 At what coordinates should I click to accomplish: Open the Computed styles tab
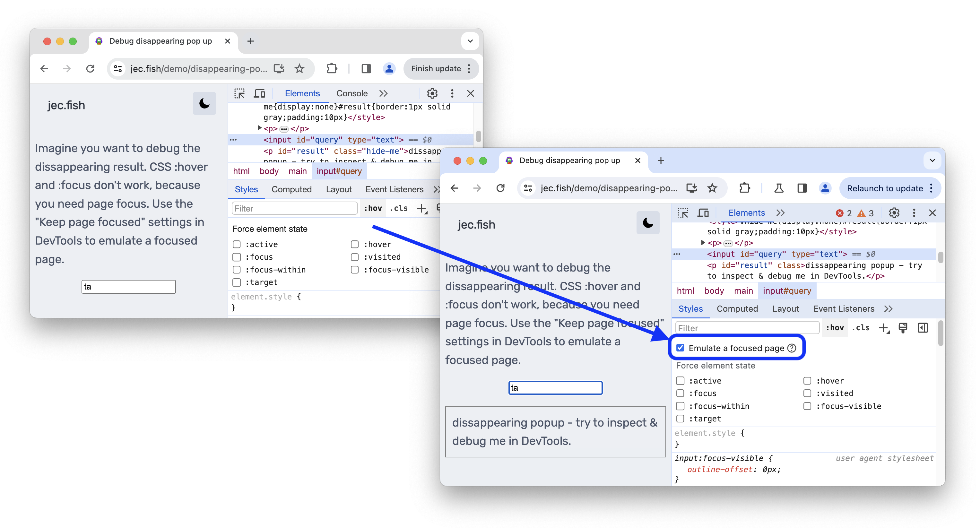(736, 308)
